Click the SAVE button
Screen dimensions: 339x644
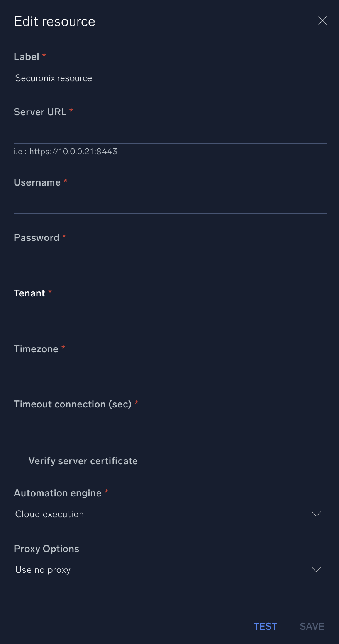[x=312, y=626]
